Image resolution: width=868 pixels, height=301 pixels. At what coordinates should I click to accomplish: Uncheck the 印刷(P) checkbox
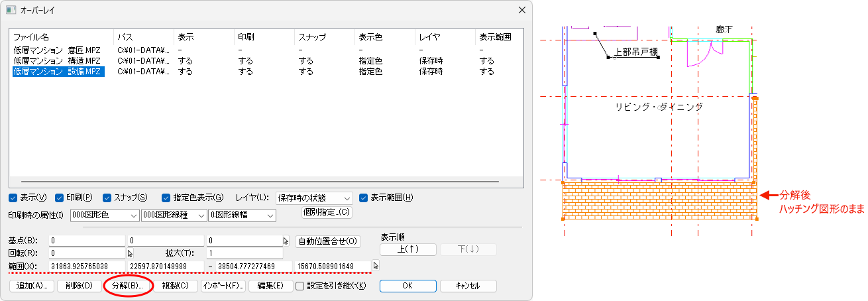[x=60, y=198]
